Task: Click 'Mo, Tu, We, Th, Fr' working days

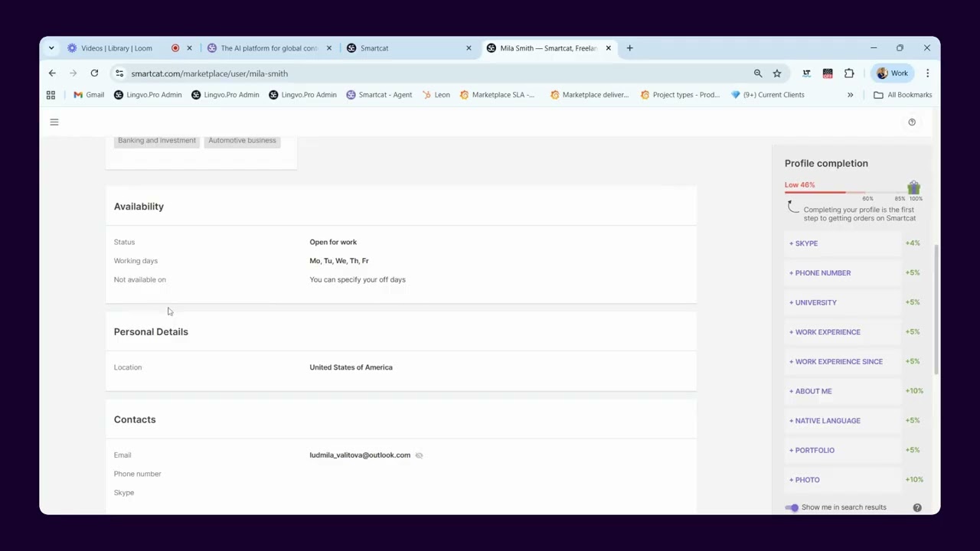Action: coord(339,261)
